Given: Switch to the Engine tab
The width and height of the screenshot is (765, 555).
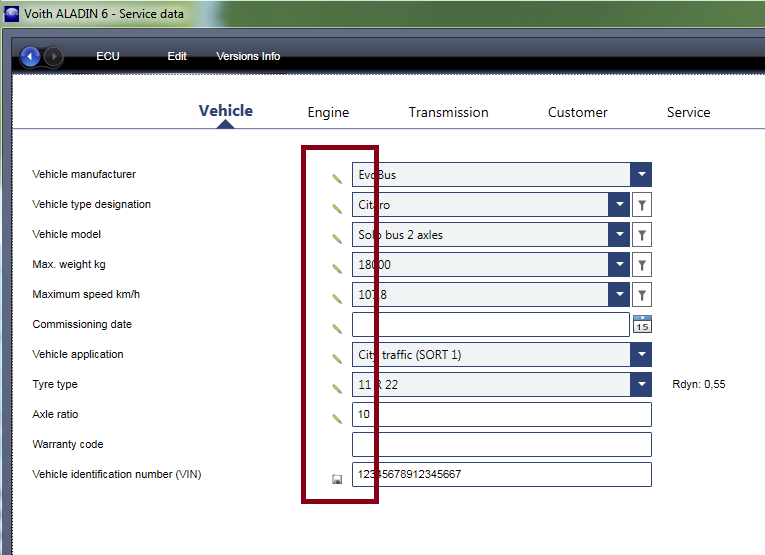Looking at the screenshot, I should pos(328,113).
